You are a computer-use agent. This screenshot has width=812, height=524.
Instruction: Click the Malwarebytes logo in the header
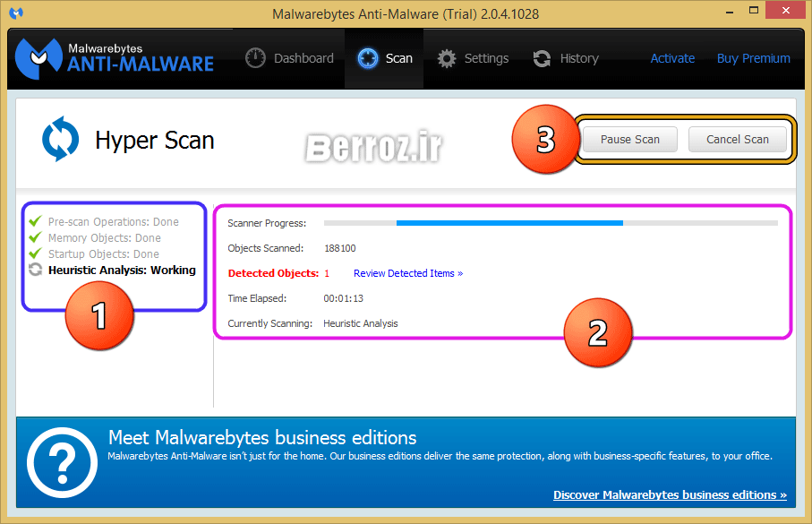pos(114,58)
